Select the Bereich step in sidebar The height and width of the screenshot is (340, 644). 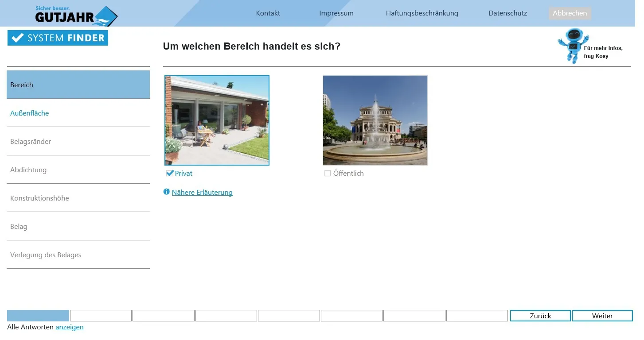[78, 85]
